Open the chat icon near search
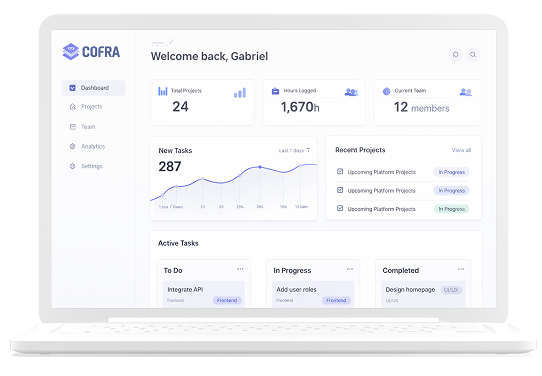 tap(456, 55)
